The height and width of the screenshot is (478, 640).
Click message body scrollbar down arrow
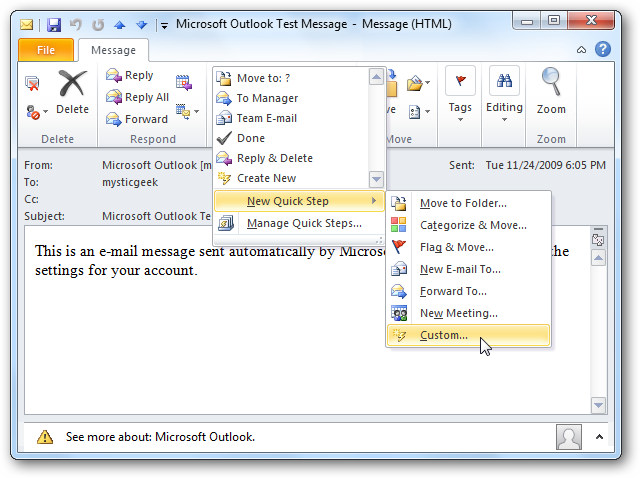point(598,405)
